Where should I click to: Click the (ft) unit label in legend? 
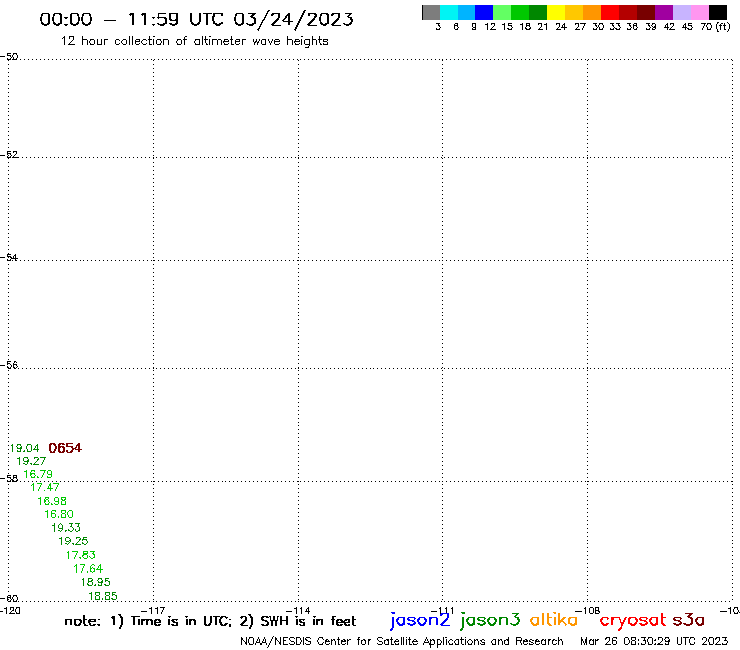[x=723, y=26]
